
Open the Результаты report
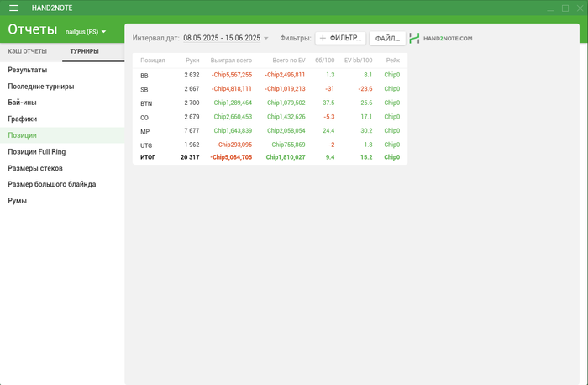tap(62, 70)
